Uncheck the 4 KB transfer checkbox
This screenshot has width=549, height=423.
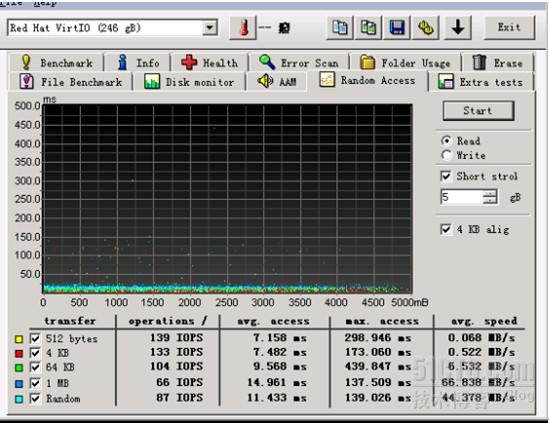tap(35, 353)
